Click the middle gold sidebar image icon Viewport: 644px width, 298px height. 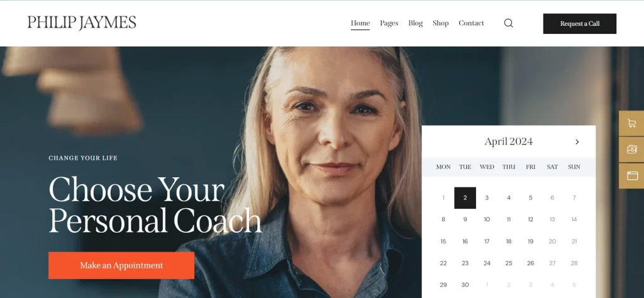[631, 150]
